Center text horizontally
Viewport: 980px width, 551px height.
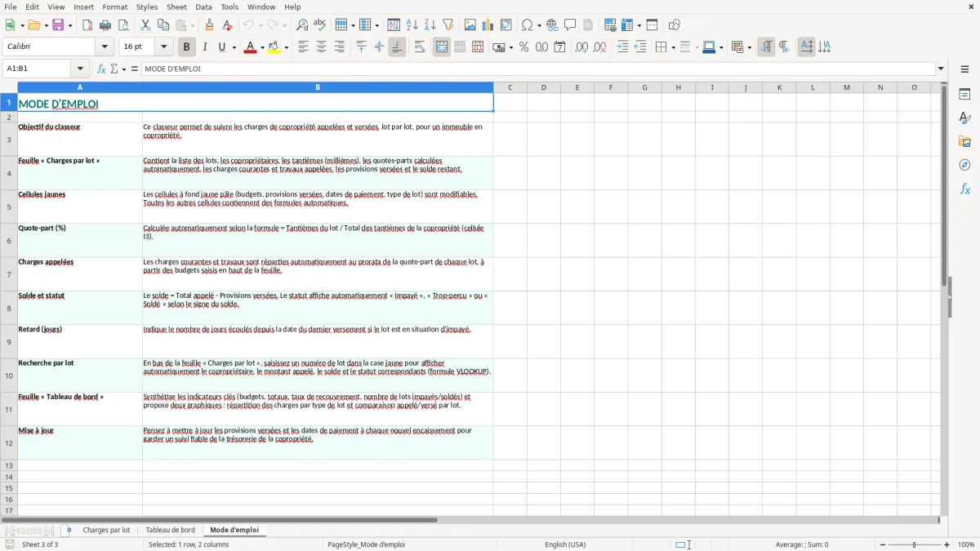point(321,47)
